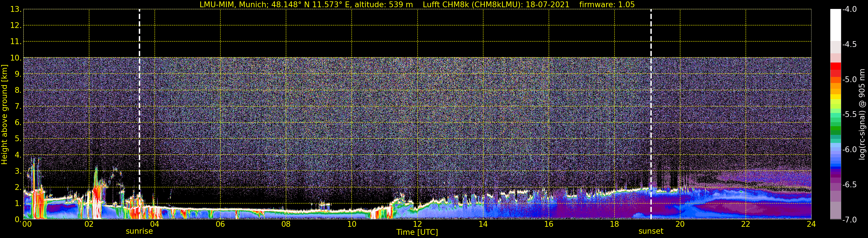Click the '11.' tick on the height axis

click(16, 42)
